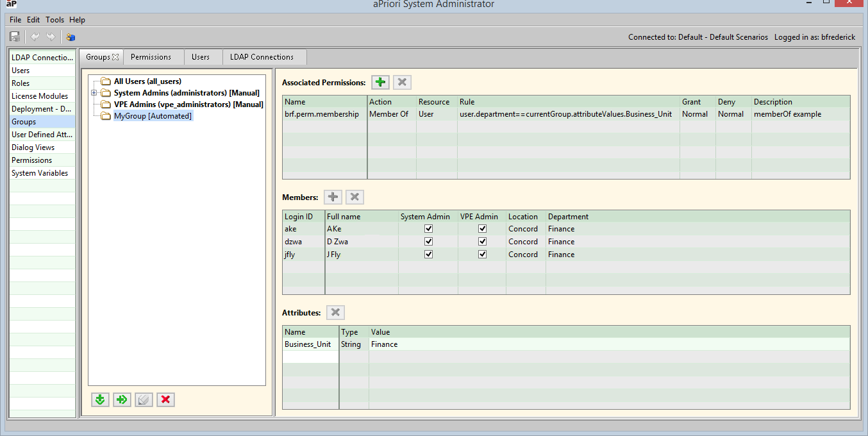Open System Variables in the left sidebar
Screen dimensions: 868x436
click(40, 173)
